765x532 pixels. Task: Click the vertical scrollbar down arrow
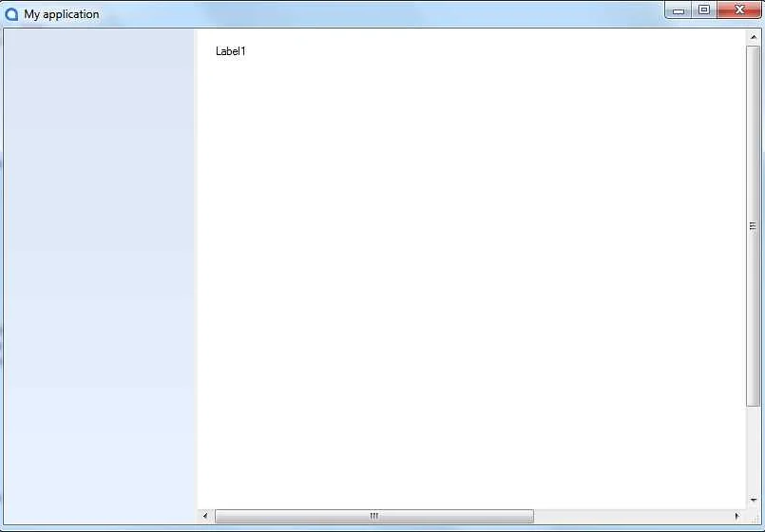tap(754, 500)
